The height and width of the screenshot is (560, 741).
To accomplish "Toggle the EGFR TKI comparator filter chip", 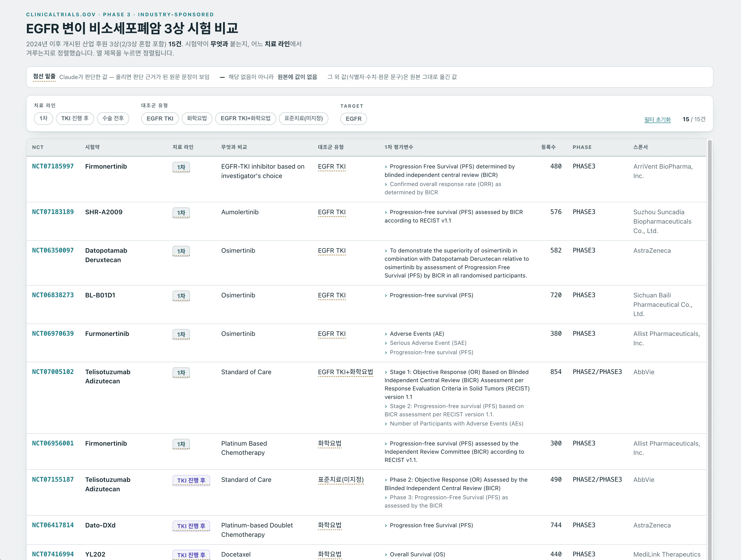I will (160, 118).
